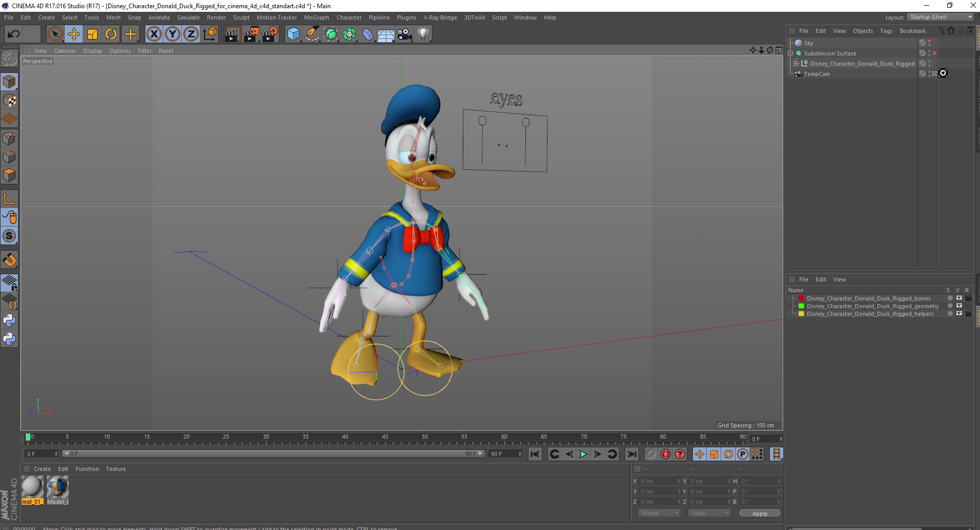This screenshot has height=530, width=980.
Task: Open the viewport Display menu
Action: pos(92,51)
